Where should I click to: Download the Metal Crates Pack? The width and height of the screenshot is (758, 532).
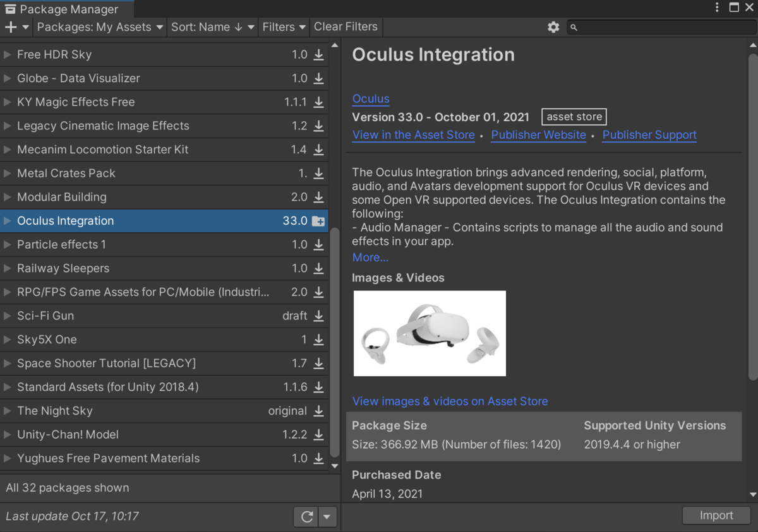click(319, 174)
